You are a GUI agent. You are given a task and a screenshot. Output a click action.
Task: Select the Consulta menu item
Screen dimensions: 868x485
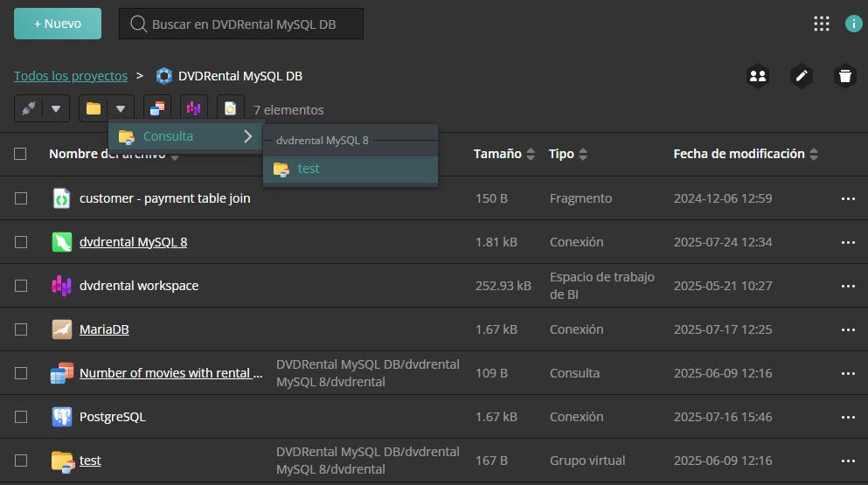coord(168,136)
